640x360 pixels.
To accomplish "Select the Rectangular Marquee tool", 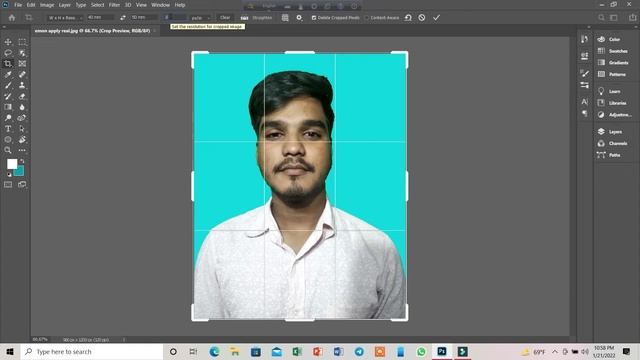I will click(x=22, y=42).
